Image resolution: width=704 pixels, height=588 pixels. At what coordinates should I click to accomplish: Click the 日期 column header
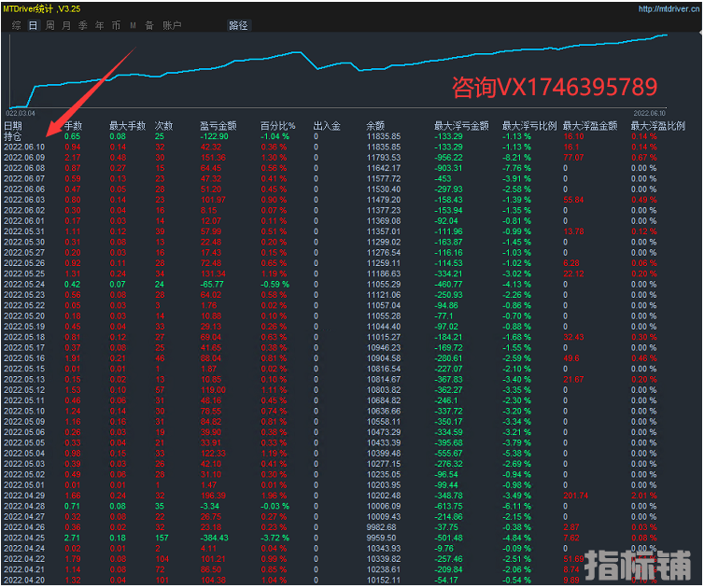click(13, 126)
